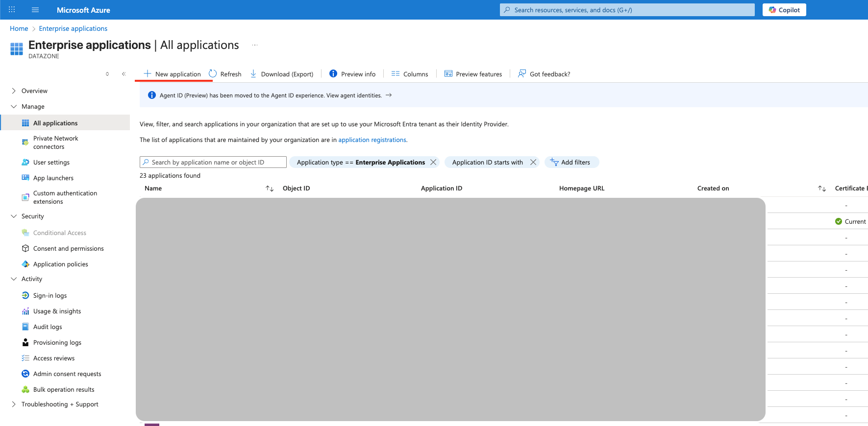
Task: Open the portal hamburger menu
Action: tap(35, 10)
